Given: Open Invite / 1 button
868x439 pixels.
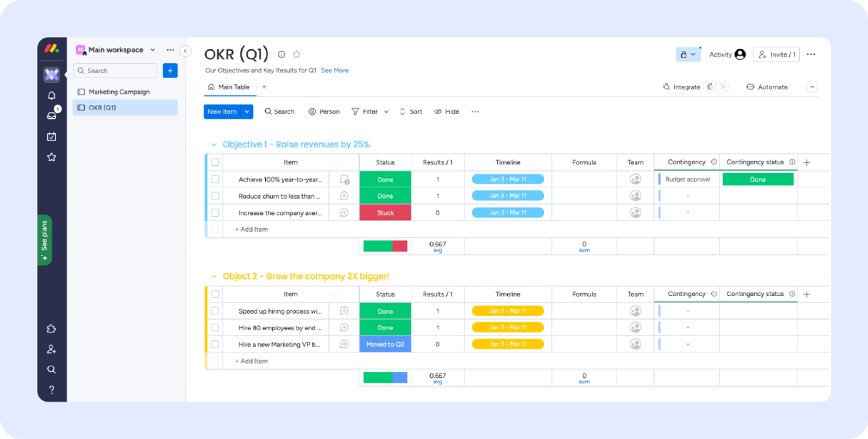Looking at the screenshot, I should 777,55.
